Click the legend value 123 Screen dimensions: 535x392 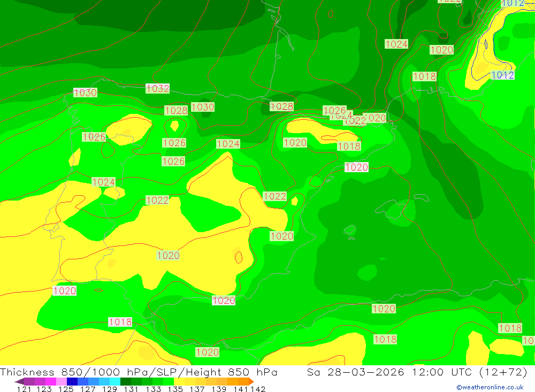(x=44, y=389)
